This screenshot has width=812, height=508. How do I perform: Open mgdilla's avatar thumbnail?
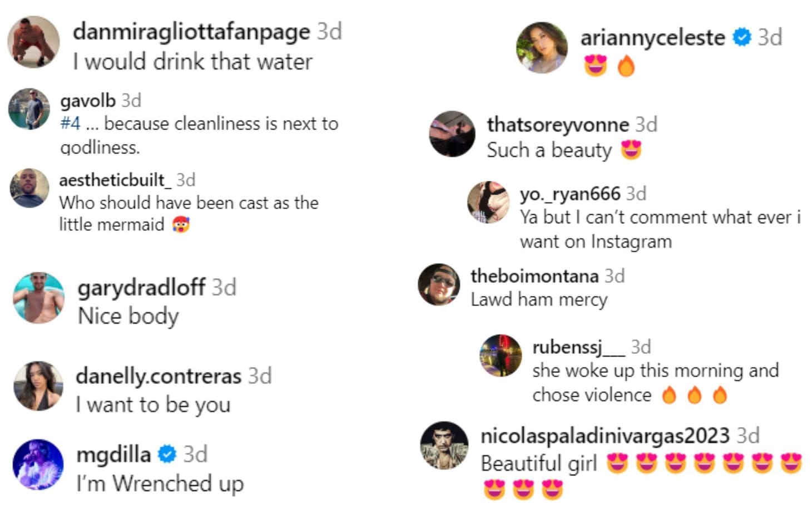pyautogui.click(x=38, y=465)
